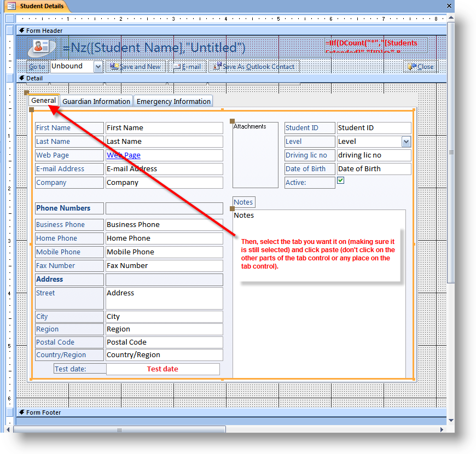Click the vertical scrollbar on the right
This screenshot has width=476, height=454.
(450, 152)
